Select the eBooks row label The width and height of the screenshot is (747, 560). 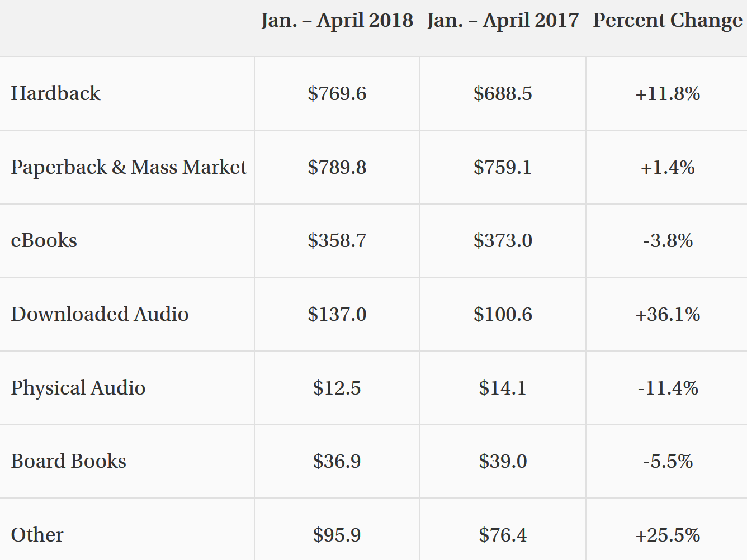44,240
